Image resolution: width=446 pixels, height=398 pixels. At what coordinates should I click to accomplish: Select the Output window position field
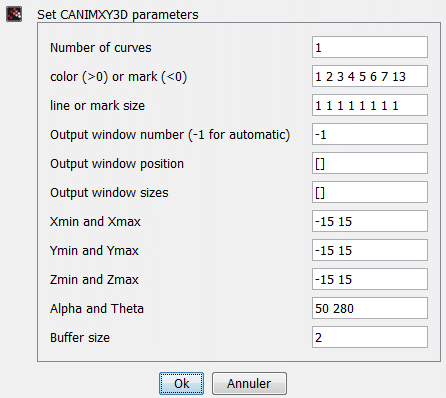(370, 163)
